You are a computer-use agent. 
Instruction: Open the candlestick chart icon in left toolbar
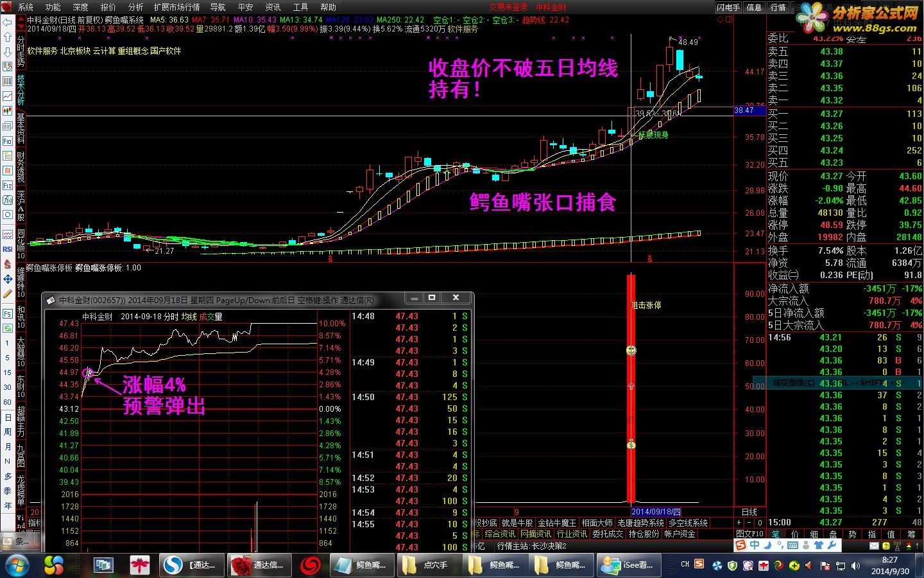(8, 110)
